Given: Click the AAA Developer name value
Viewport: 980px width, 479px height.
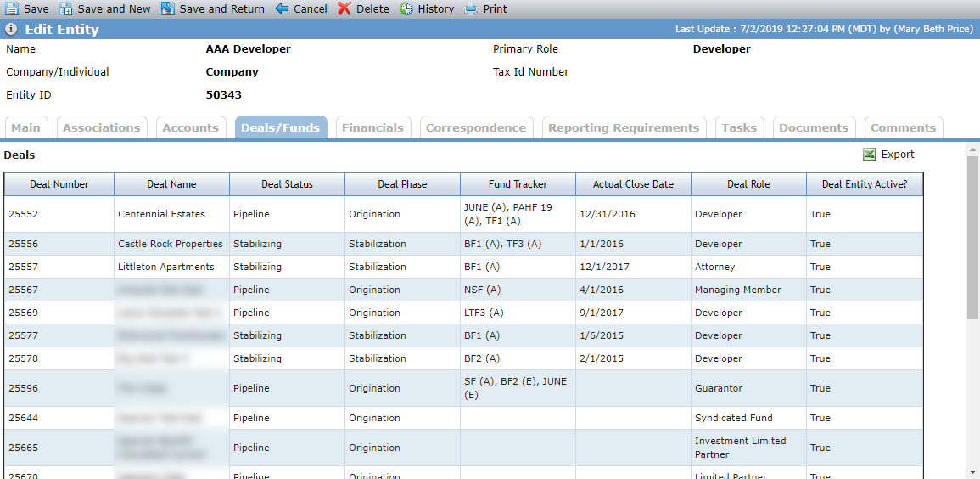Looking at the screenshot, I should pyautogui.click(x=248, y=48).
